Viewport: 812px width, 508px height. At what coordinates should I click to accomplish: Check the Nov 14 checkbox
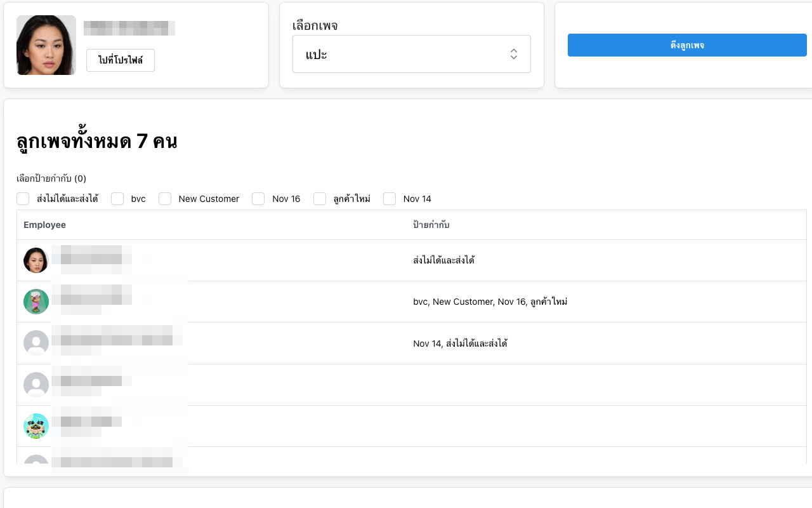(389, 199)
